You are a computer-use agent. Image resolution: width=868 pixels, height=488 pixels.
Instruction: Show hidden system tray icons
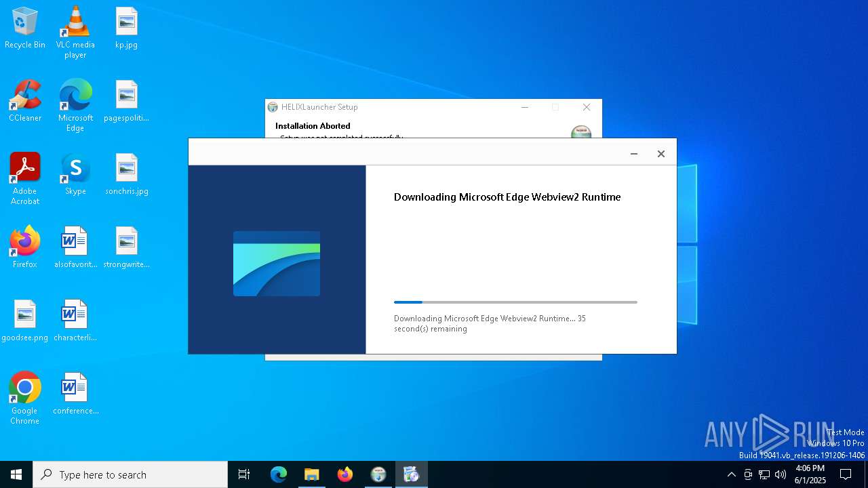point(731,474)
